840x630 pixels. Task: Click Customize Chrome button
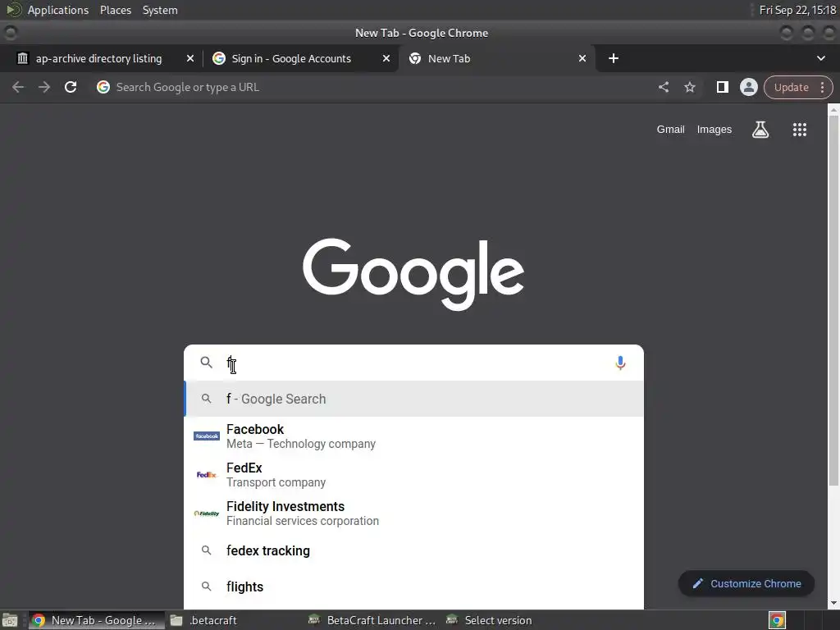pos(746,584)
